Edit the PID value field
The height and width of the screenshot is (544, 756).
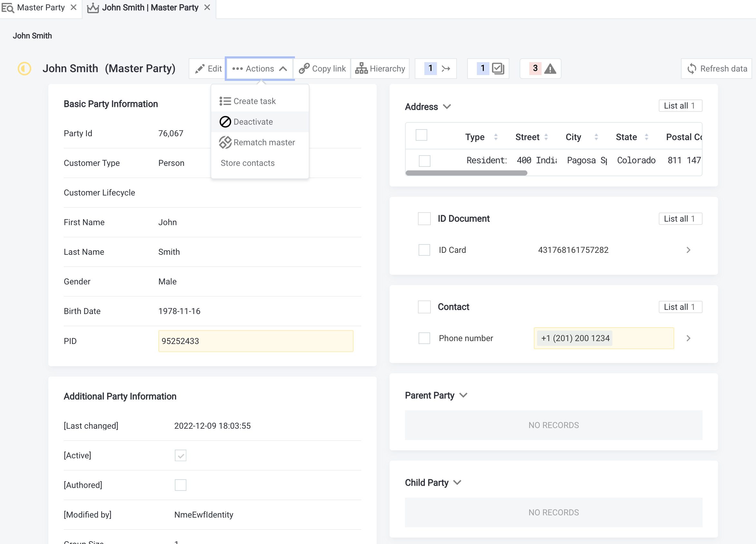(255, 341)
